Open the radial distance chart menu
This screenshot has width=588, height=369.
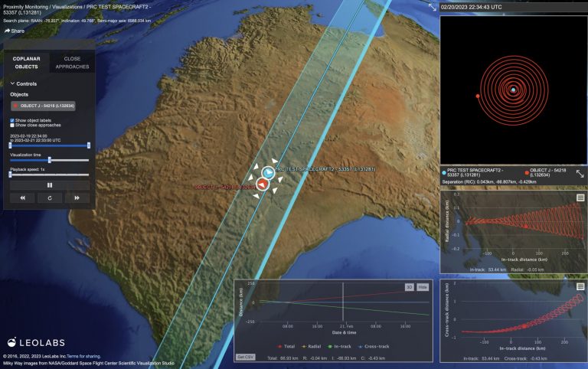[x=580, y=198]
